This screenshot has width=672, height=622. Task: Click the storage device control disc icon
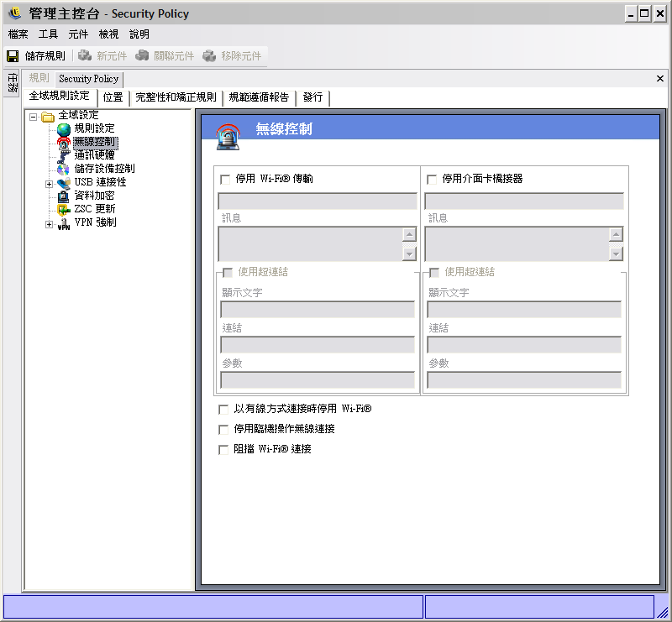pos(64,169)
